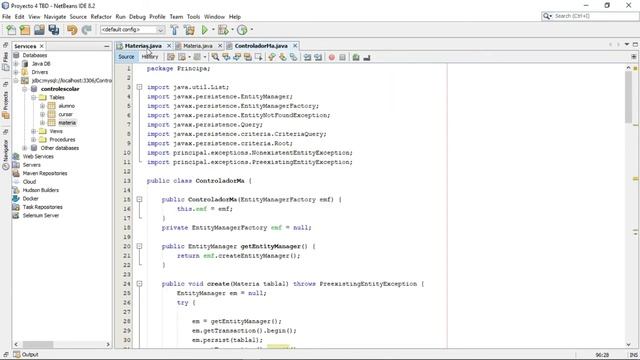Run the project with green play icon
Viewport: 640px width, 360px height.
point(204,30)
